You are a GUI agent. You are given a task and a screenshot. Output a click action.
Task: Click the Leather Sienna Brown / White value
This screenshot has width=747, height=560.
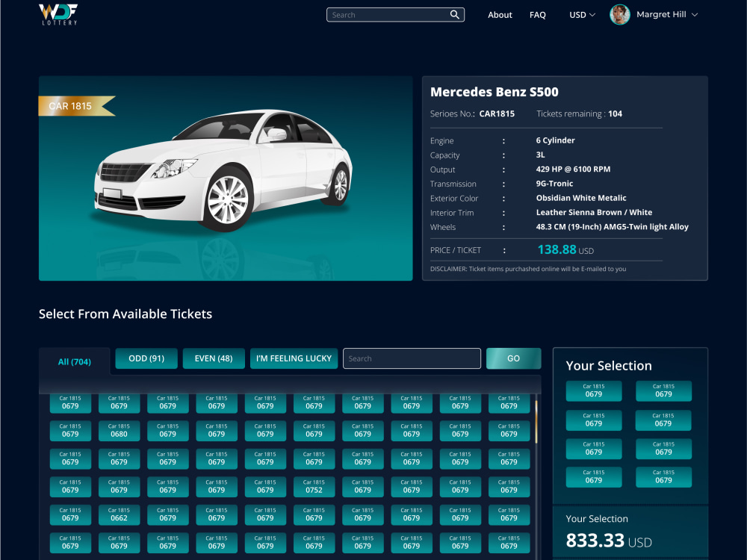pos(594,212)
